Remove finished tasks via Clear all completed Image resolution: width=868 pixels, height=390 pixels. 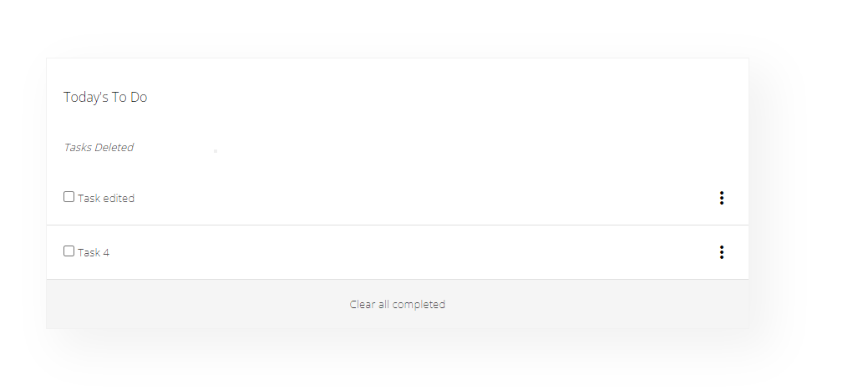(x=398, y=304)
